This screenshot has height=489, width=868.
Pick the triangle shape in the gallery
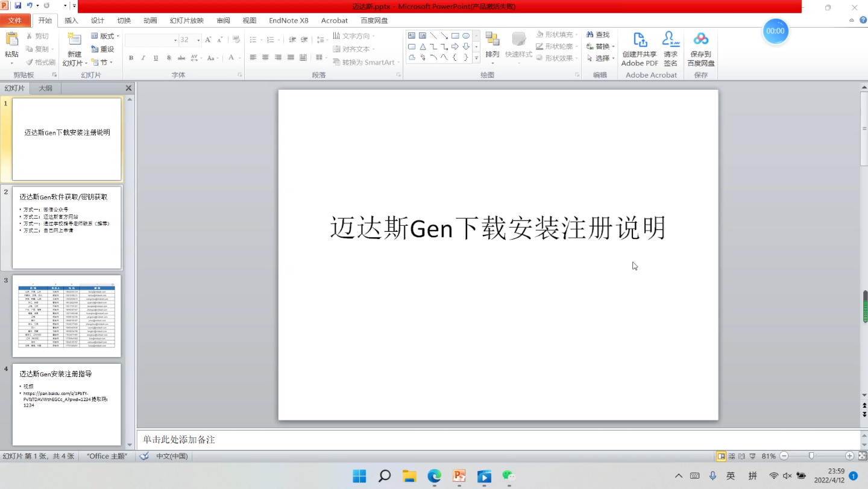pos(423,46)
